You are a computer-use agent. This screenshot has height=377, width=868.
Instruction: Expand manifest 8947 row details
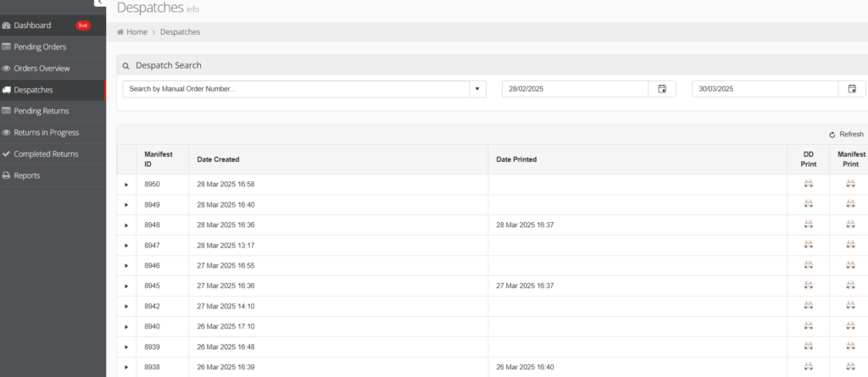pyautogui.click(x=126, y=245)
